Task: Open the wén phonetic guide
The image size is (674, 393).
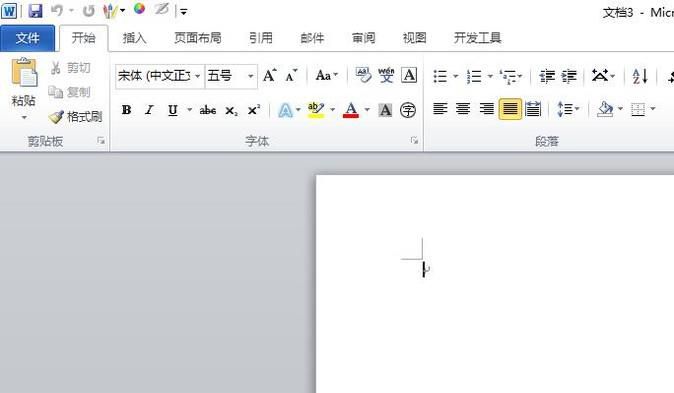Action: point(386,75)
